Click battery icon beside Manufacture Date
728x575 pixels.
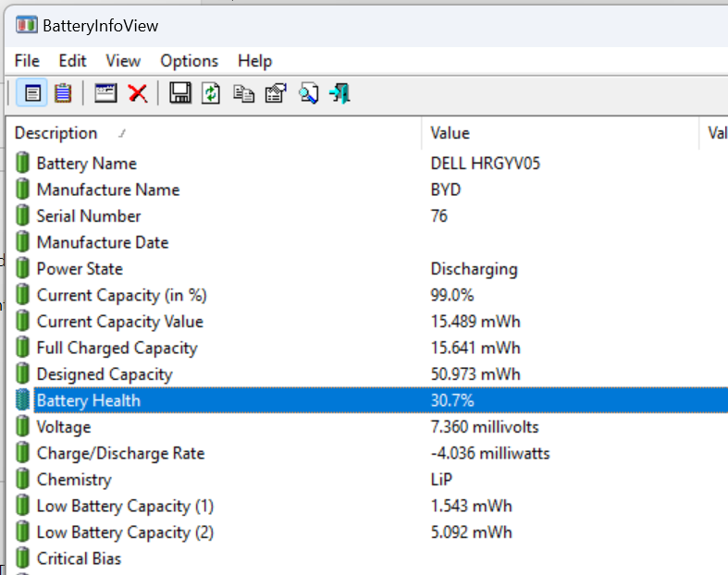22,242
